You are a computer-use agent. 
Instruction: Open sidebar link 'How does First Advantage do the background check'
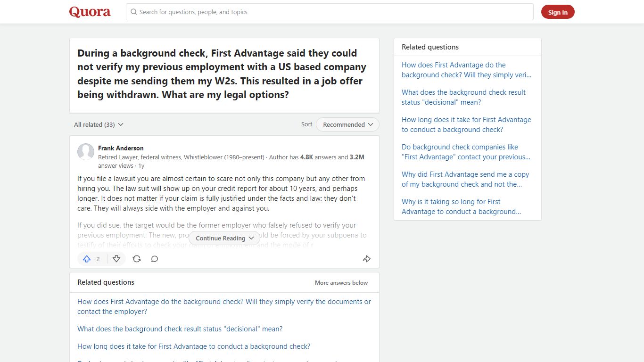tap(466, 70)
